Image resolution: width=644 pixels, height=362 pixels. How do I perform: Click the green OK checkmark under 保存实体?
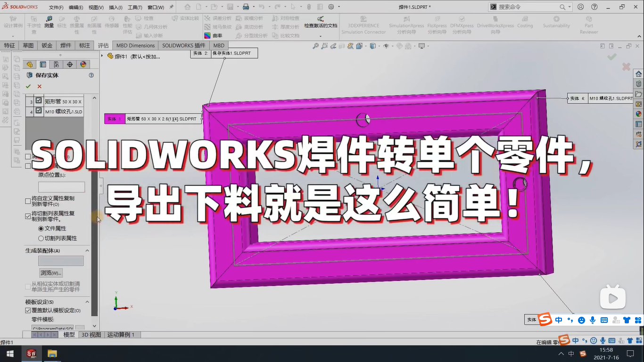coord(28,86)
